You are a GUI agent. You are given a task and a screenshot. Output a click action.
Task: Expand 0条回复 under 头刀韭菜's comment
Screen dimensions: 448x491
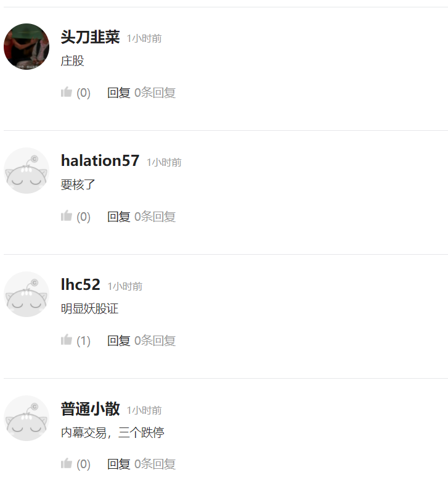coord(155,93)
